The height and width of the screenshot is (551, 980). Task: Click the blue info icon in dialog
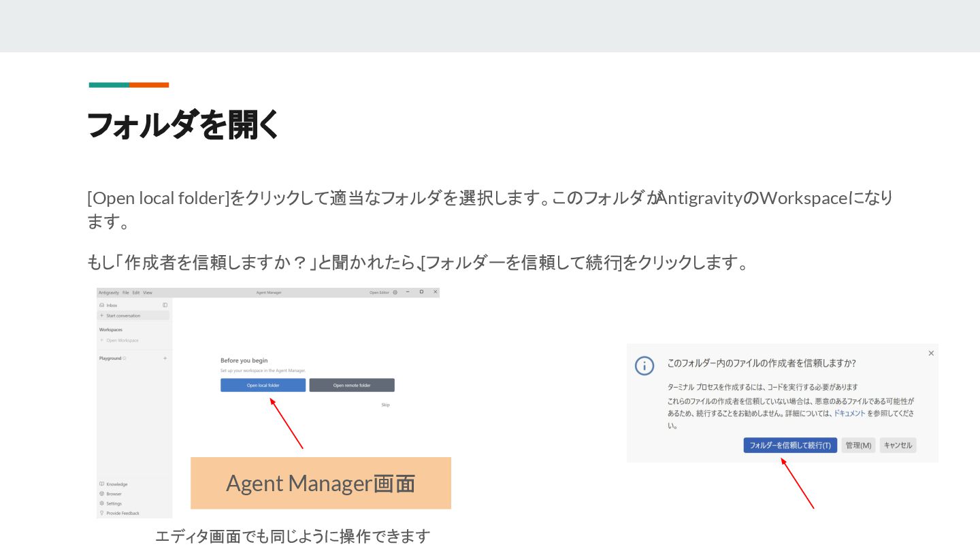coord(644,366)
